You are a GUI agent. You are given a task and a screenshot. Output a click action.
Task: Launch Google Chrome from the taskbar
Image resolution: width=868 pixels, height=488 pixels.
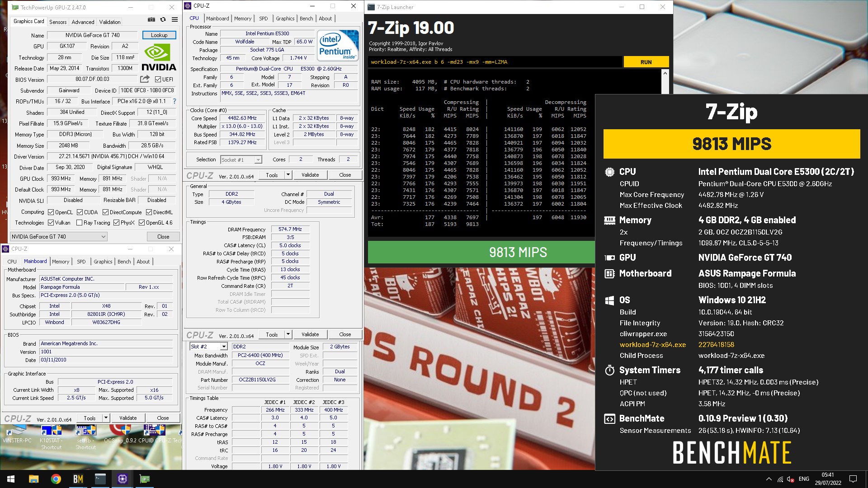[x=56, y=479]
